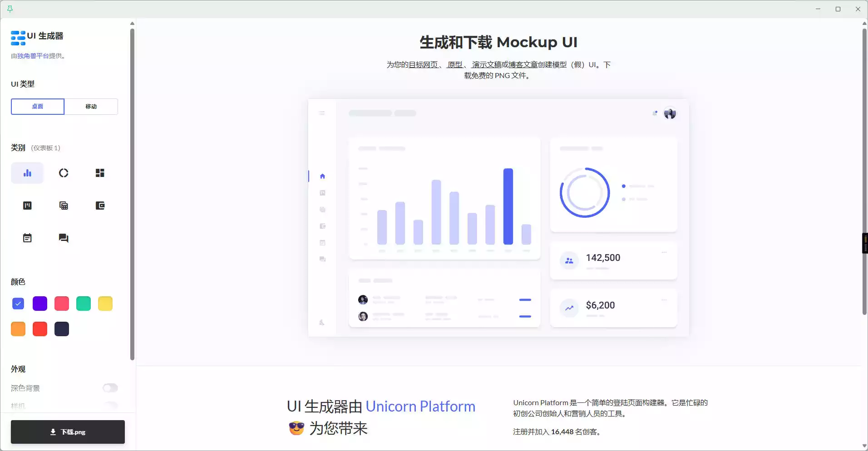The width and height of the screenshot is (868, 451).
Task: Select the green color swatch
Action: (84, 304)
